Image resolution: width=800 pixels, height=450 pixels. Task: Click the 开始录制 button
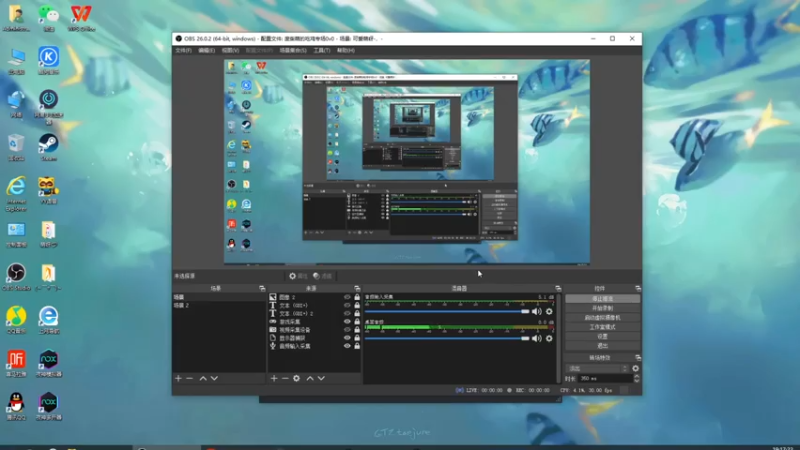click(603, 308)
